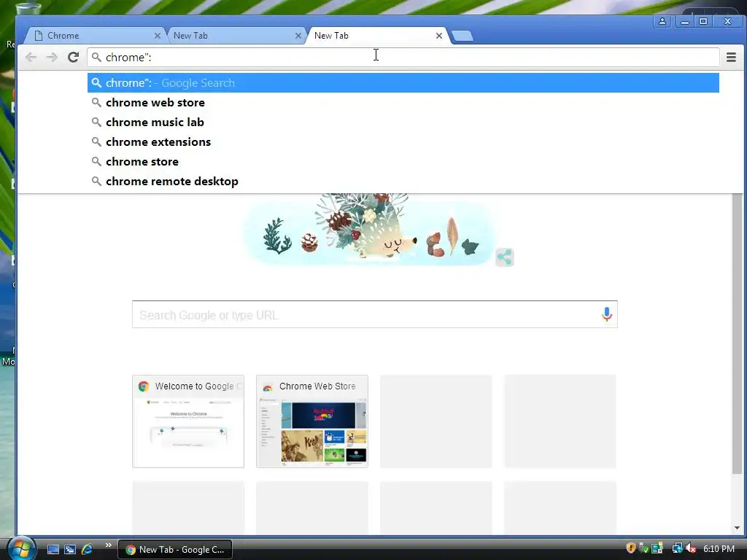Switch to the Chrome tab

tap(96, 36)
